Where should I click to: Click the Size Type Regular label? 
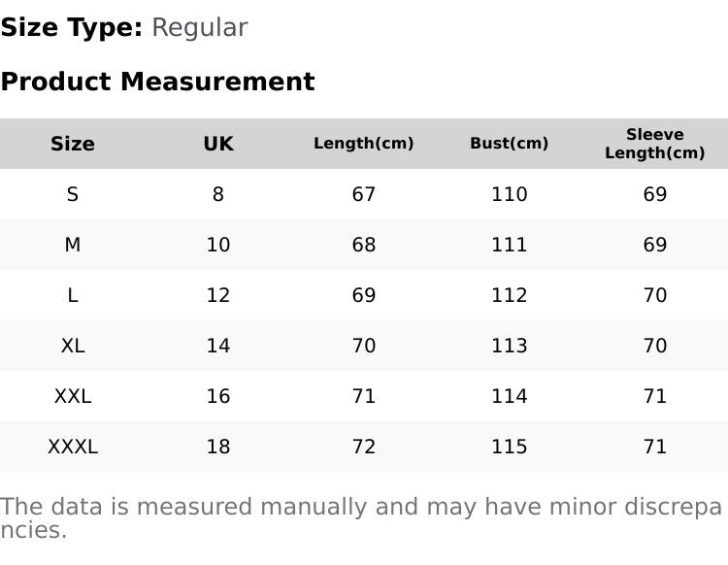coord(124,28)
